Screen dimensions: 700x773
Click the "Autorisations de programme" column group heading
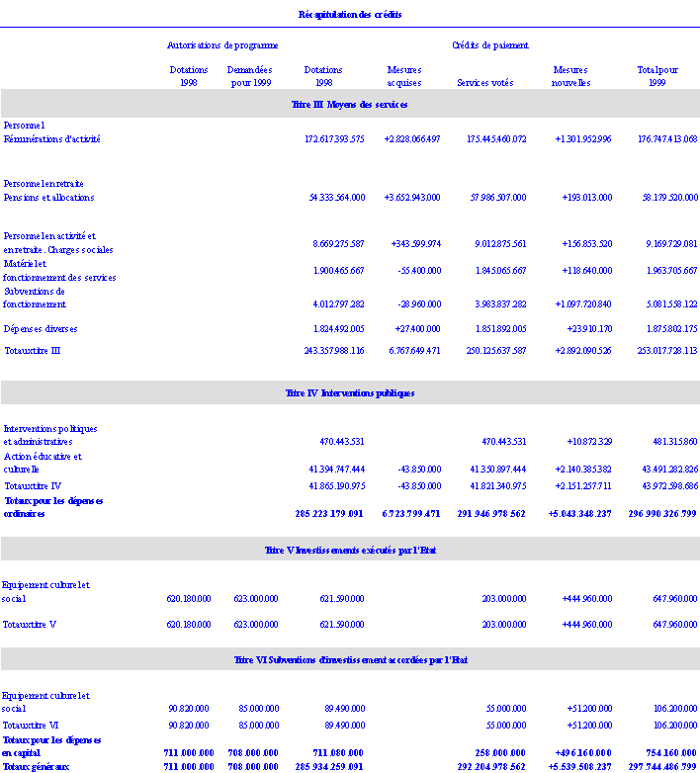click(x=222, y=45)
